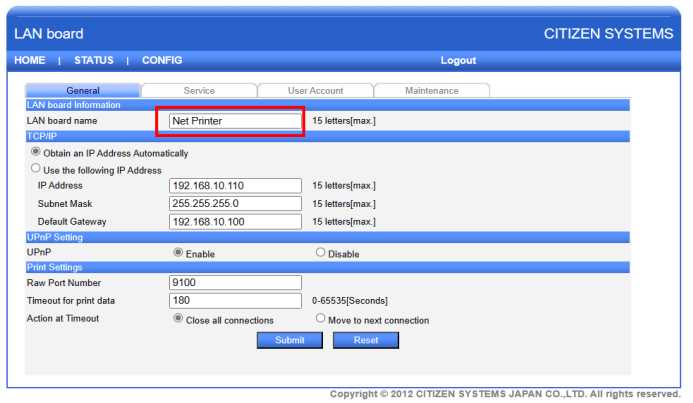The image size is (693, 403).
Task: Choose Move to next connection option
Action: 321,319
